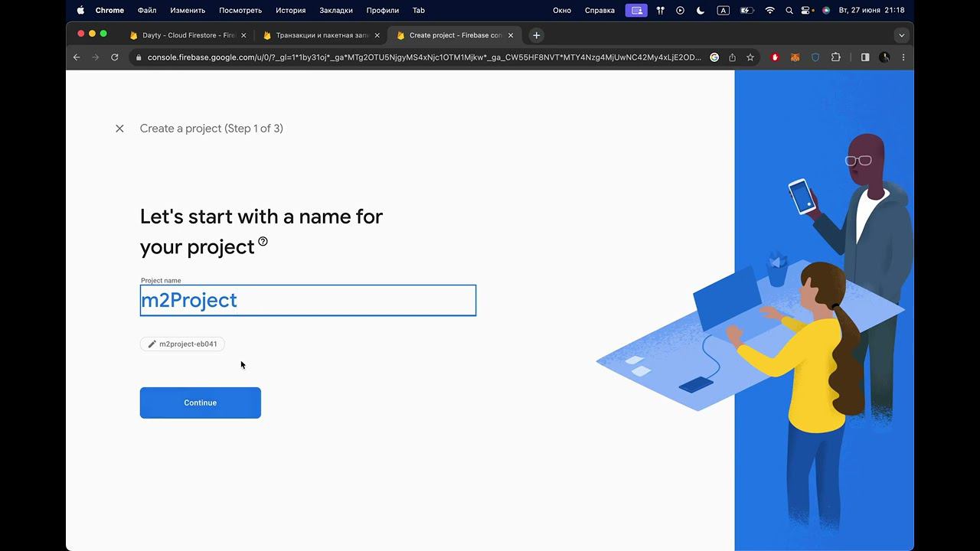Open the Профили menu
Screen dimensions: 980x551
click(x=383, y=11)
